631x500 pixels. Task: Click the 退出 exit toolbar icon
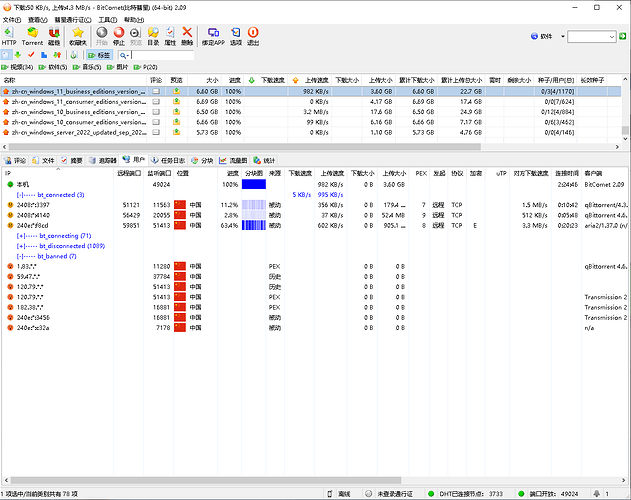(x=253, y=35)
